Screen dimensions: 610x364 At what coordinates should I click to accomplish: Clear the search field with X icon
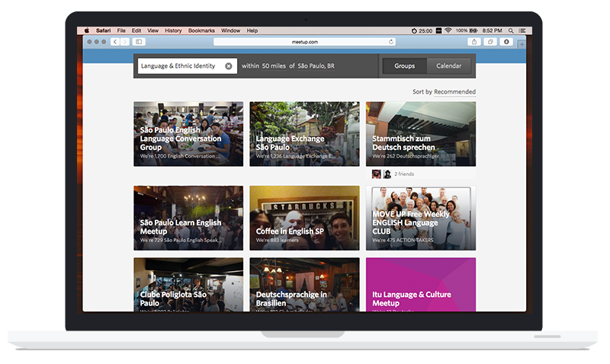229,66
